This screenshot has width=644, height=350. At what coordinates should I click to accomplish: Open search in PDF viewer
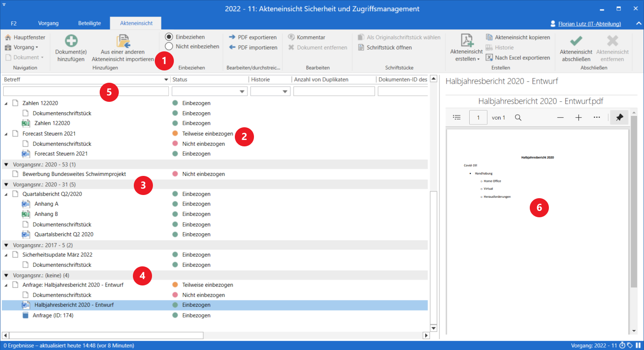coord(518,117)
